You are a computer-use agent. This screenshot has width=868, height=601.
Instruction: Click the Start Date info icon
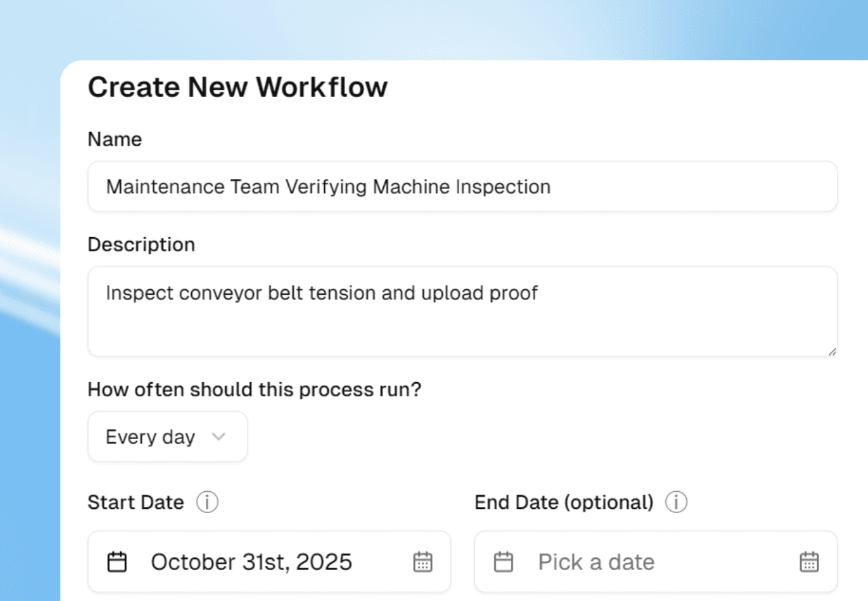[208, 503]
